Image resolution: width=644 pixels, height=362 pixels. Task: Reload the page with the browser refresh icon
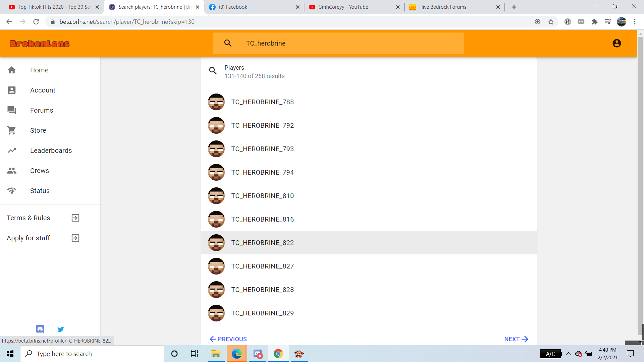point(36,22)
